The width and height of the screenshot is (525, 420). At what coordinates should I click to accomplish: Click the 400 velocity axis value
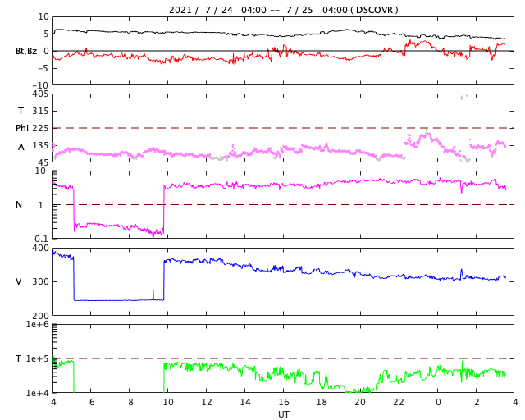[x=40, y=249]
